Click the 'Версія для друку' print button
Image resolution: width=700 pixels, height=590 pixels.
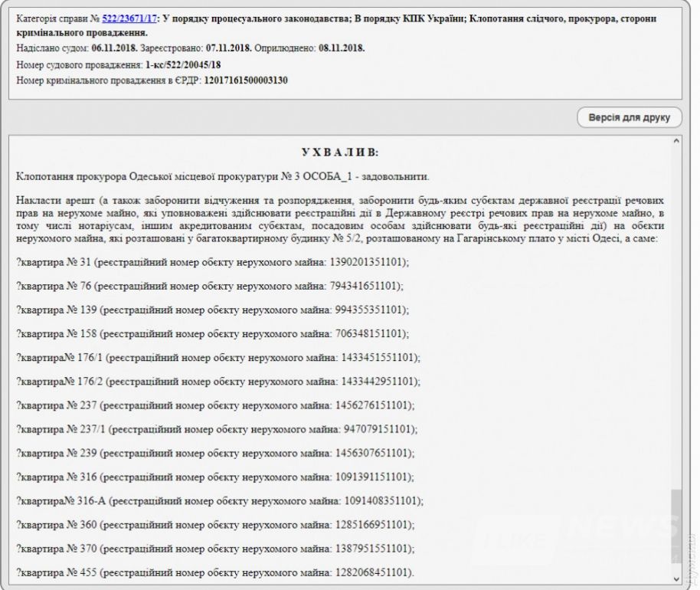pyautogui.click(x=629, y=118)
